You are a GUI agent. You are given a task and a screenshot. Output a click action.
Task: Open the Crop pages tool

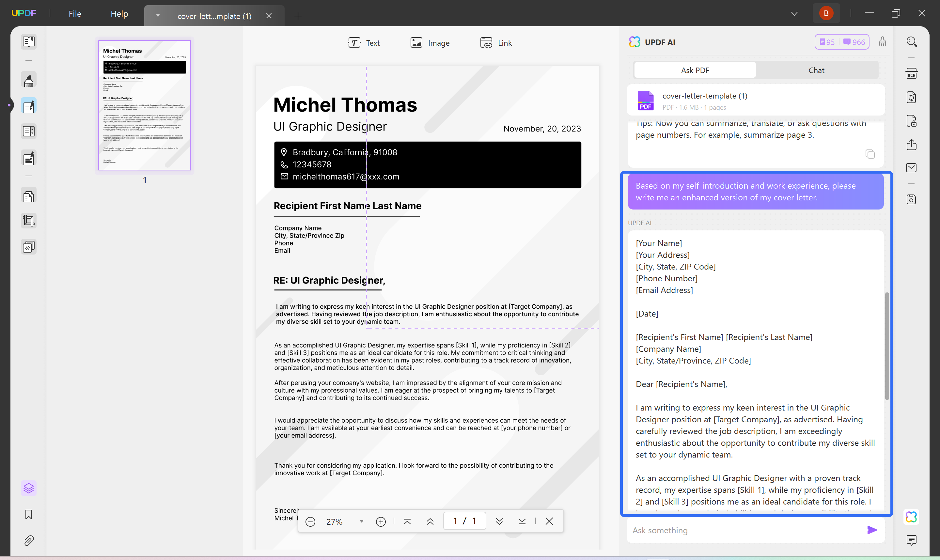click(x=29, y=220)
